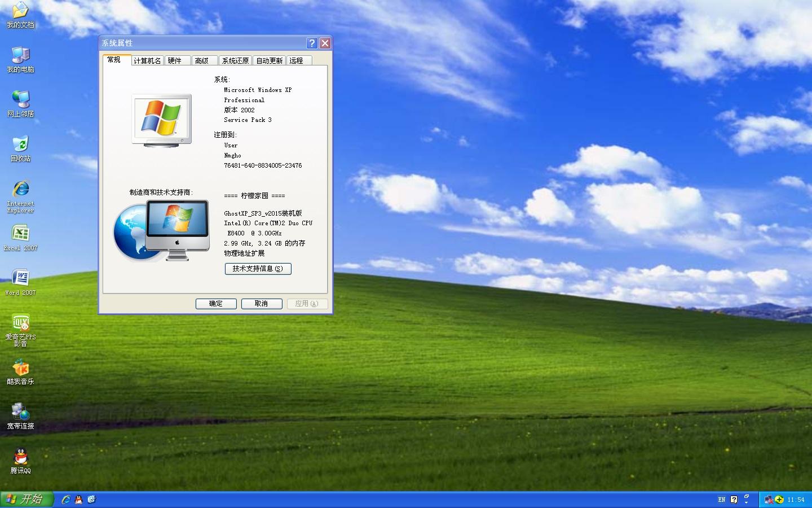The image size is (812, 508).
Task: Select the 回收站 recycle bin icon
Action: pos(20,149)
